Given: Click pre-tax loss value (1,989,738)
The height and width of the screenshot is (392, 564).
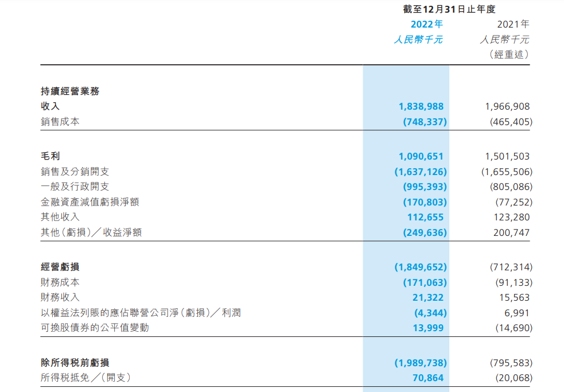Looking at the screenshot, I should pyautogui.click(x=421, y=363).
